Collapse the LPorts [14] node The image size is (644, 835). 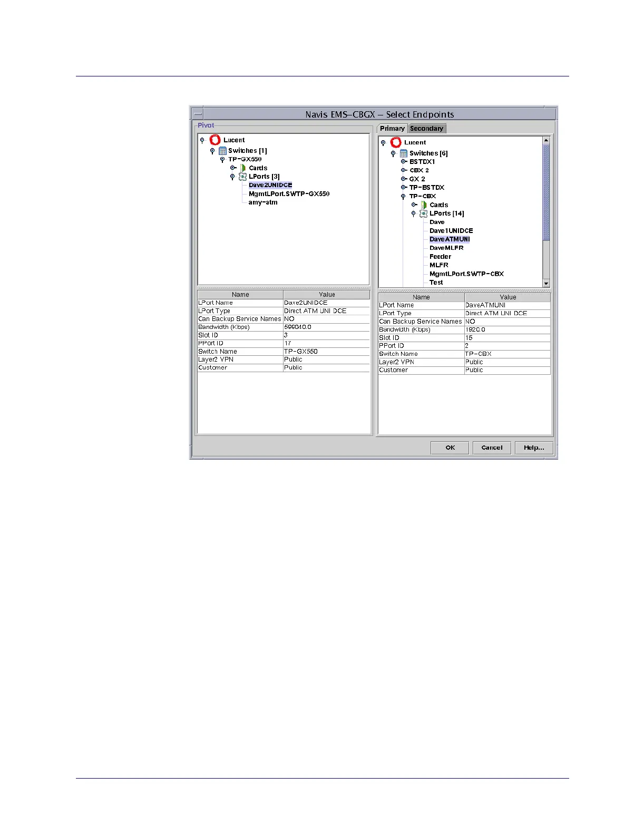tap(413, 213)
